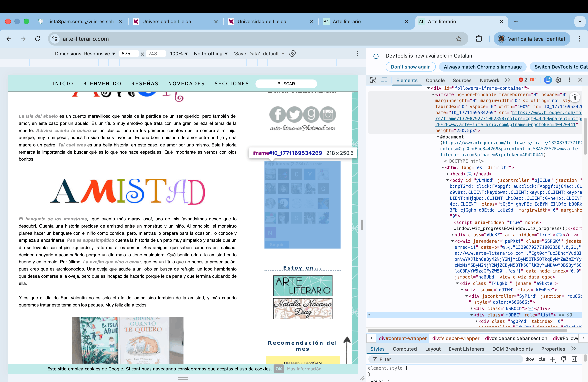Screen dimensions: 588x382
Task: Select the inspect element picker icon
Action: [x=373, y=80]
